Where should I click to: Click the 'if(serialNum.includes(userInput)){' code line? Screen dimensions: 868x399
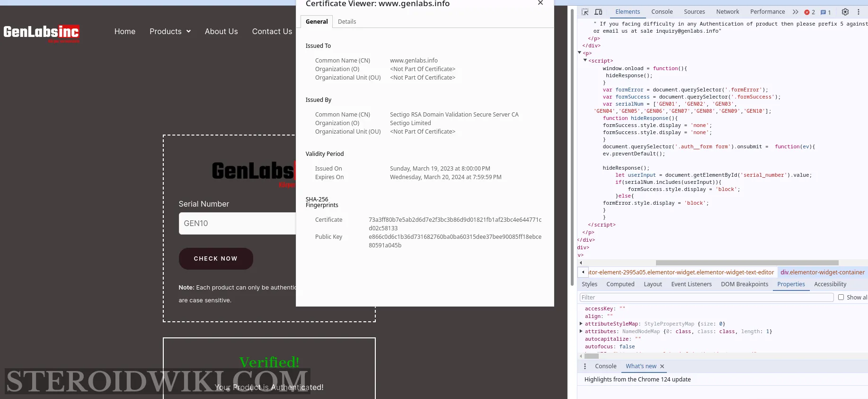click(x=668, y=182)
